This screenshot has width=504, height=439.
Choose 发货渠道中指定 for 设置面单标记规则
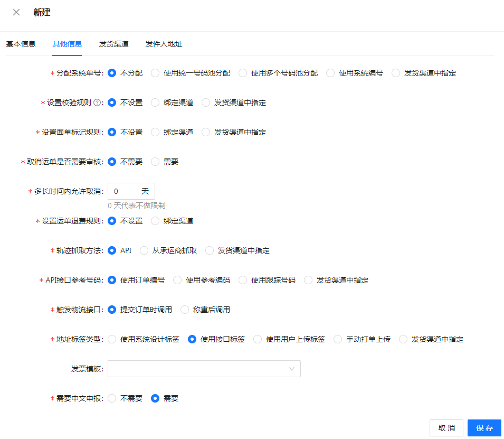pyautogui.click(x=206, y=132)
